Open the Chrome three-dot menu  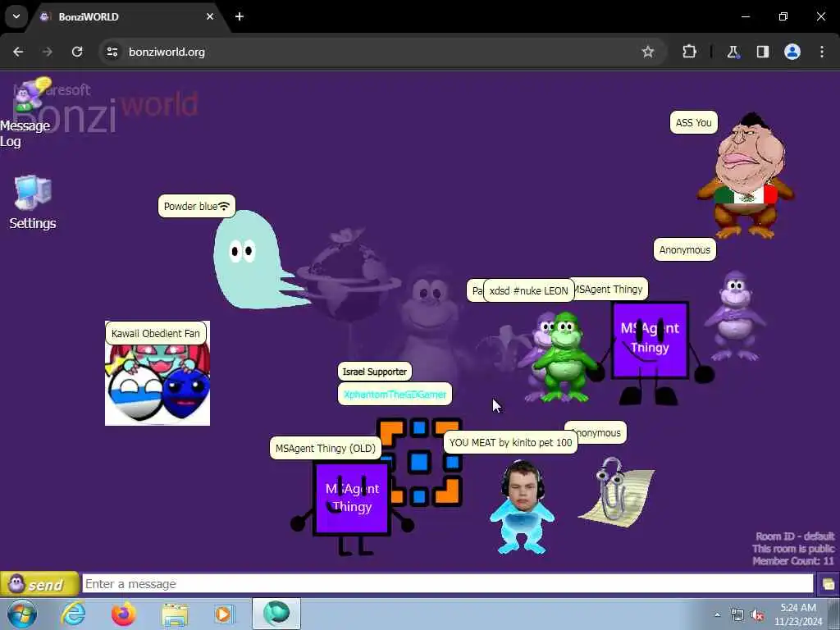click(822, 52)
